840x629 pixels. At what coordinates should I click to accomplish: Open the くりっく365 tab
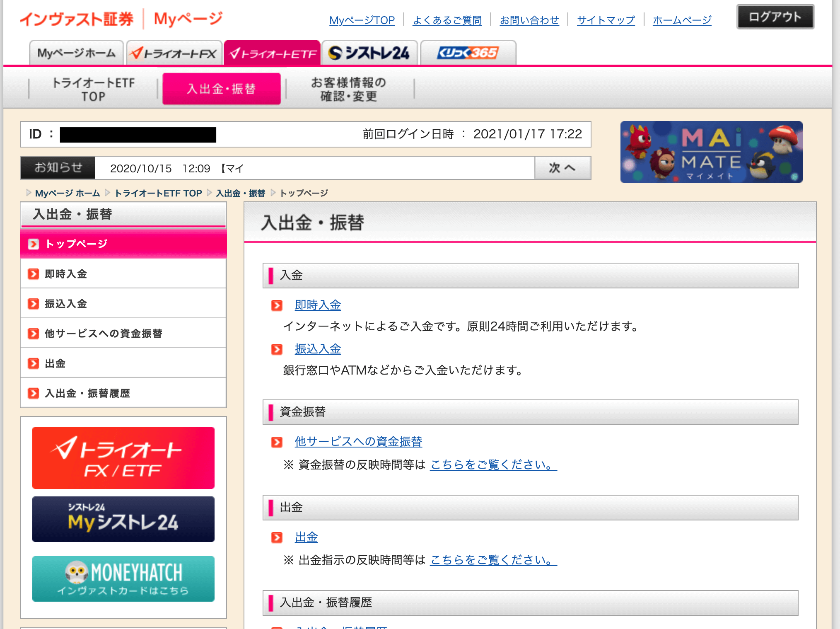point(468,53)
